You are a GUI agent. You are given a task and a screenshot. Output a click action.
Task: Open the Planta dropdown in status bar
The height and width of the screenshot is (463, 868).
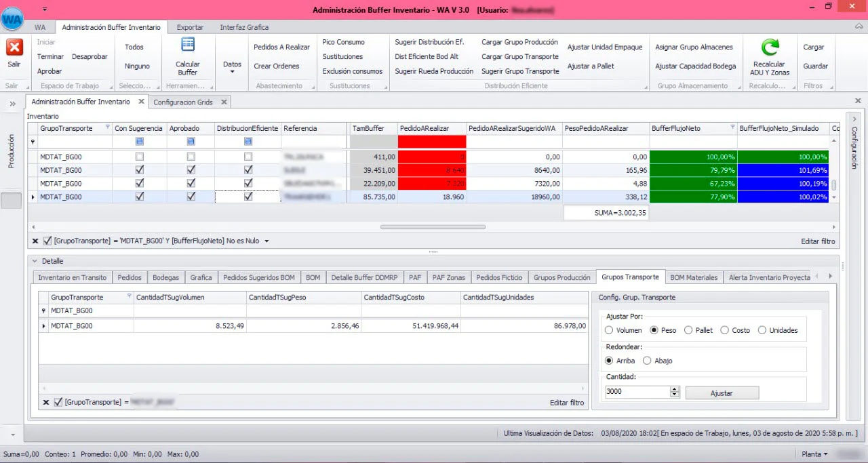click(x=814, y=454)
